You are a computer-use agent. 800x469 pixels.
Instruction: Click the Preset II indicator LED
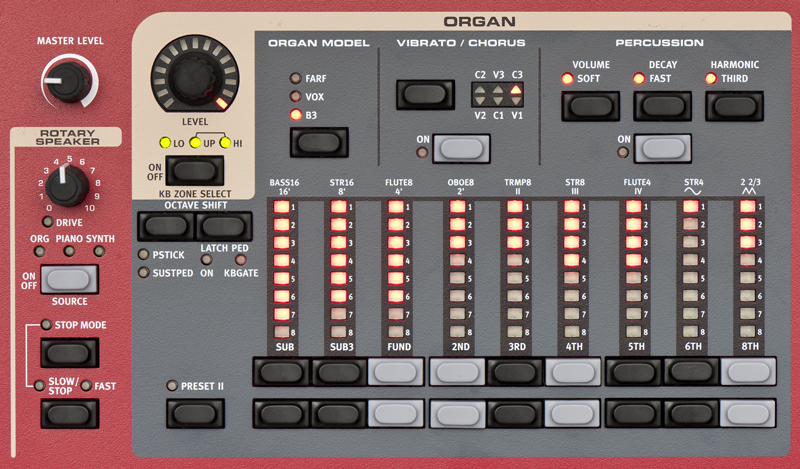click(172, 386)
